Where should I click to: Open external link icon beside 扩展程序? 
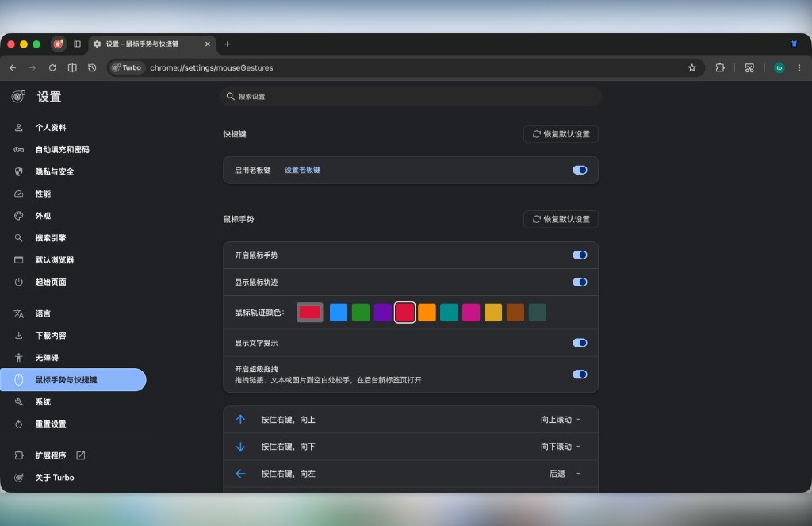point(81,455)
